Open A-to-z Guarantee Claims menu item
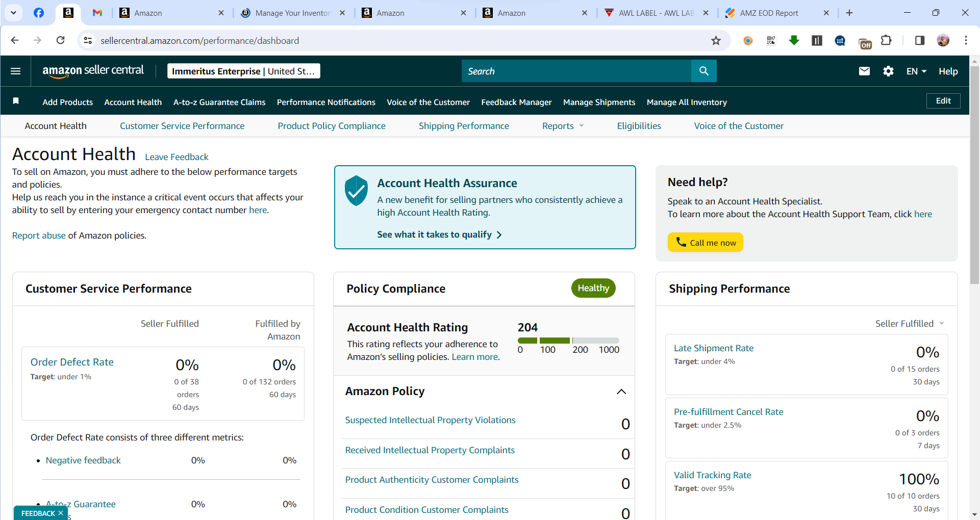This screenshot has height=520, width=980. (x=219, y=102)
